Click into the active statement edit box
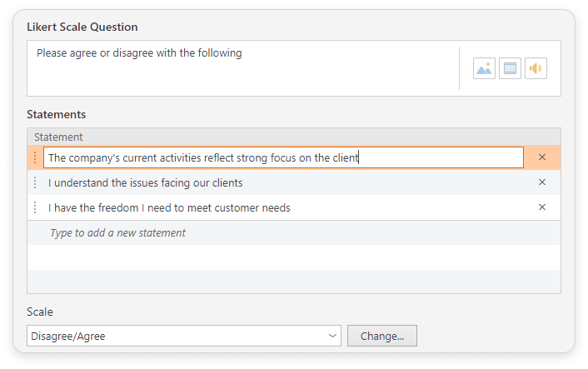 (283, 157)
